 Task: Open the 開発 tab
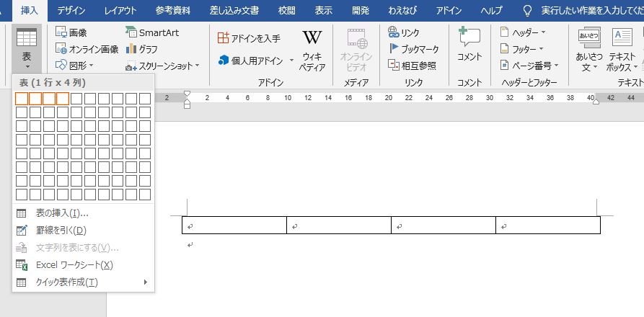pos(361,11)
